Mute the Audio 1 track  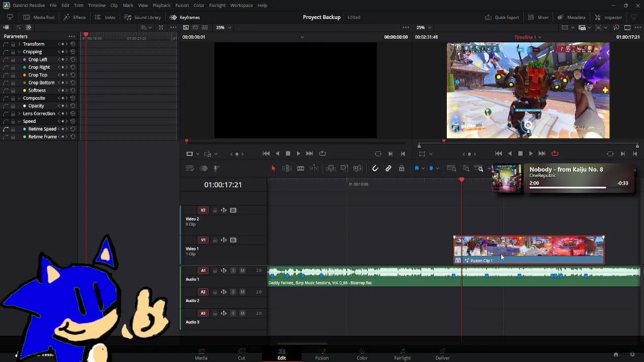point(243,271)
